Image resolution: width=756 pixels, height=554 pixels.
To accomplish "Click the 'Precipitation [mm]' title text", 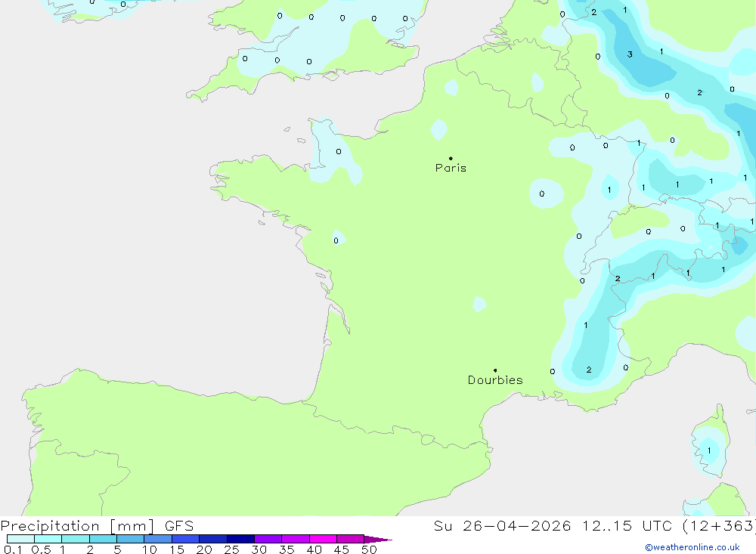I will click(x=77, y=525).
